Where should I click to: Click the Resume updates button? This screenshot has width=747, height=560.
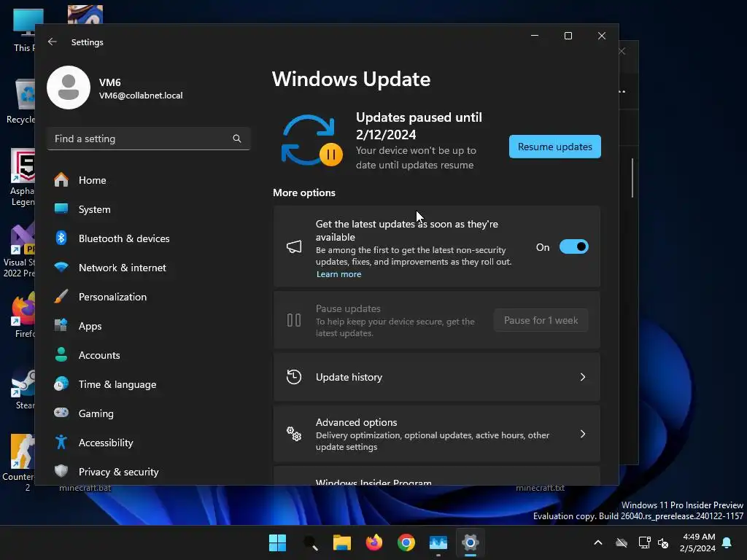point(555,147)
